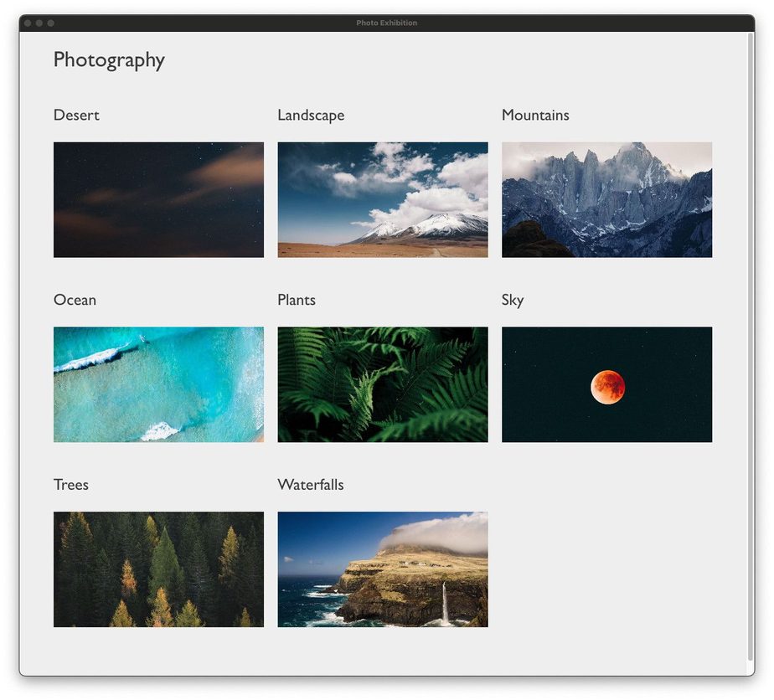Select the Trees category heading

point(71,486)
